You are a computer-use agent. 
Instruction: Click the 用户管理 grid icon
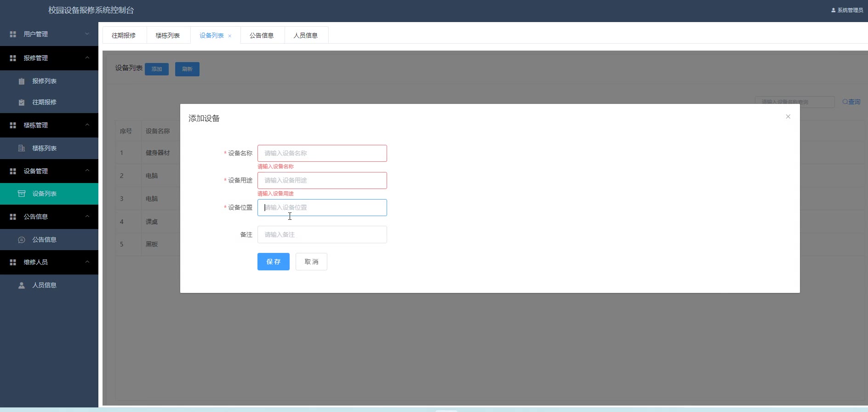coord(13,34)
